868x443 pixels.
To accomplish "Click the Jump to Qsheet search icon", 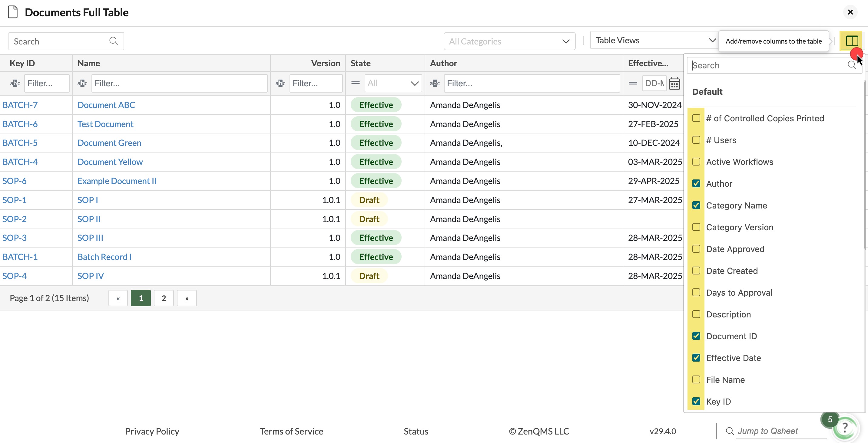I will point(730,431).
